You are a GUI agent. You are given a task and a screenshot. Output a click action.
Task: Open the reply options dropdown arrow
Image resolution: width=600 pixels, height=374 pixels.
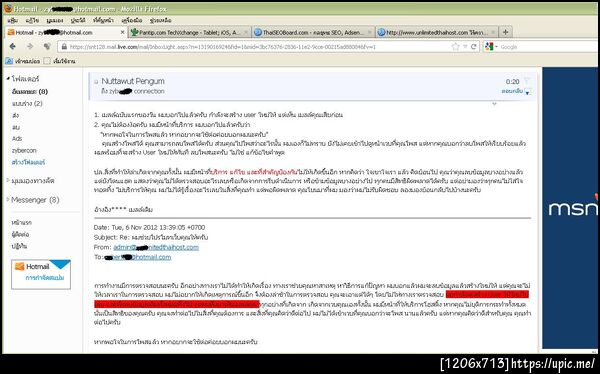click(x=528, y=92)
